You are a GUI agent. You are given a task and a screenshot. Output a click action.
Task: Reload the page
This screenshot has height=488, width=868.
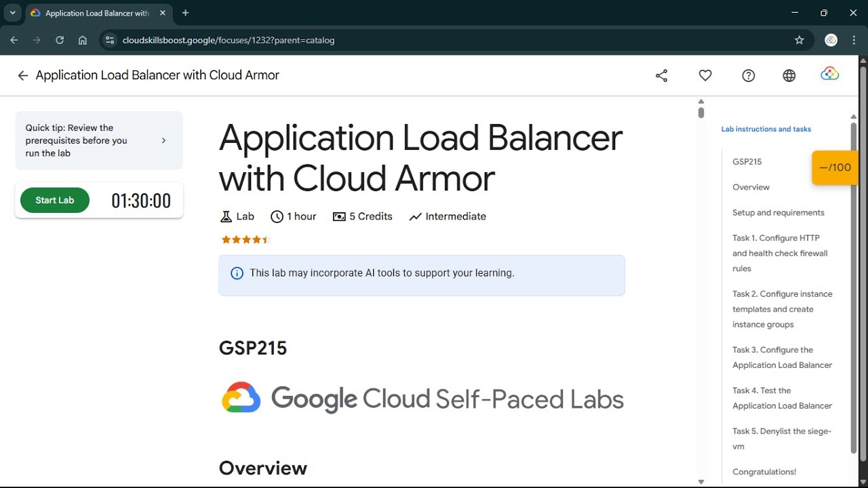tap(60, 40)
